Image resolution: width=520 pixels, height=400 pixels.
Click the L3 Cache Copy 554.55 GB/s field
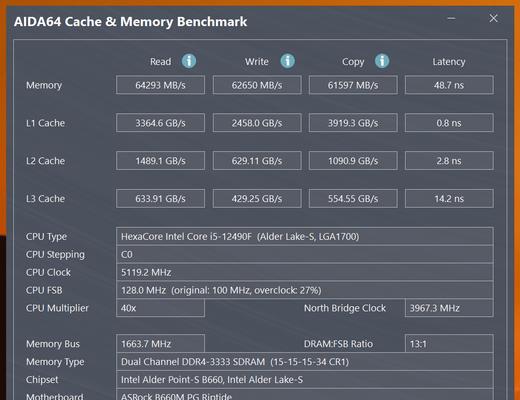tap(353, 199)
